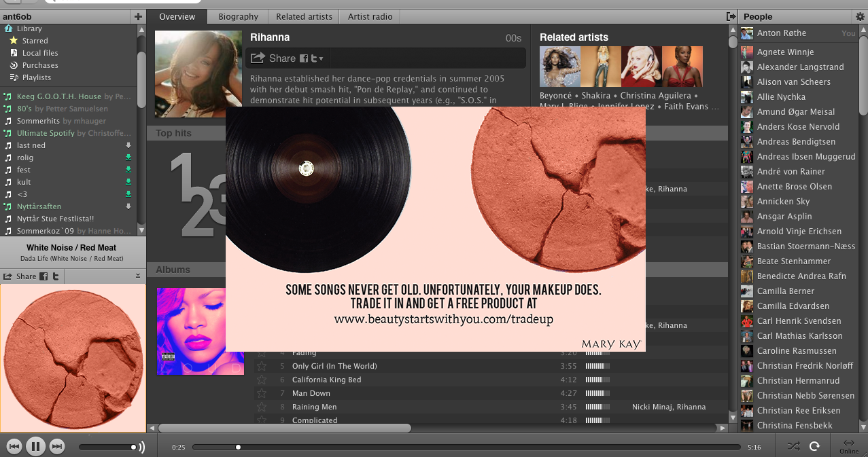This screenshot has width=868, height=457.
Task: Click the Christina Aguilera text link
Action: 655,96
